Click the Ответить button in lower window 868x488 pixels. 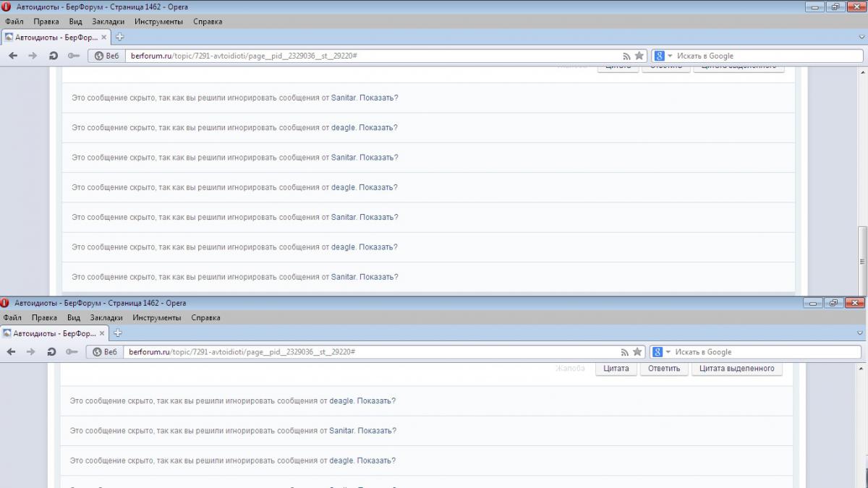pyautogui.click(x=663, y=369)
